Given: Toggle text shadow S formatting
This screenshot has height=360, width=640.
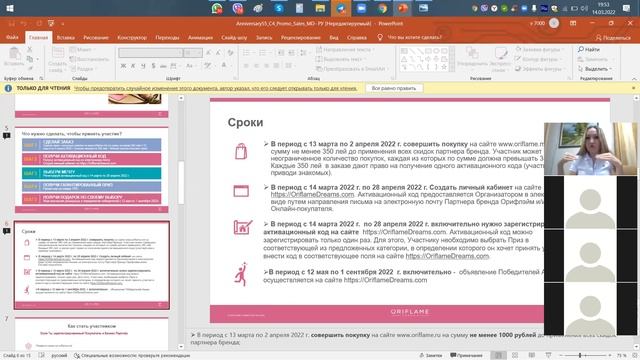Looking at the screenshot, I should point(153,66).
